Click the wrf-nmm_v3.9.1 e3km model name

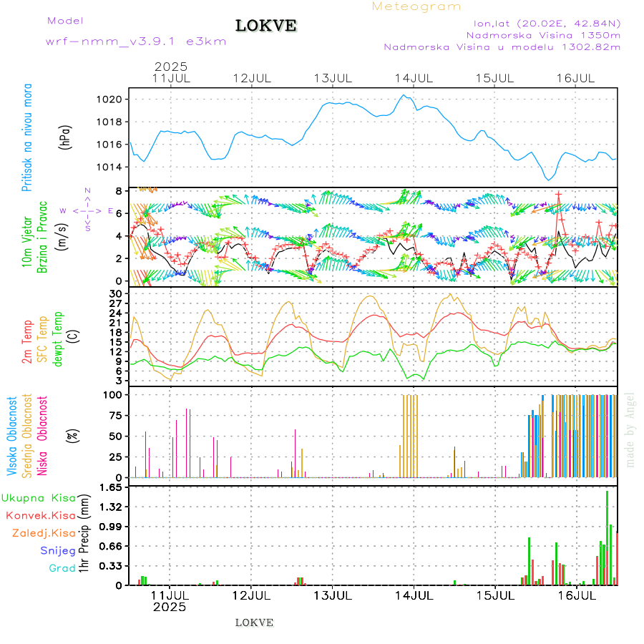[x=136, y=42]
